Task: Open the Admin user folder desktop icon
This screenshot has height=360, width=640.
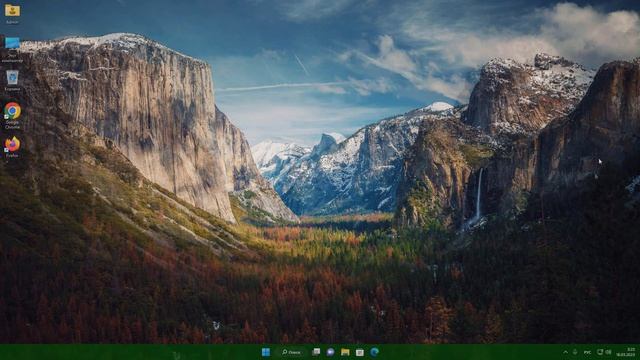Action: tap(12, 13)
